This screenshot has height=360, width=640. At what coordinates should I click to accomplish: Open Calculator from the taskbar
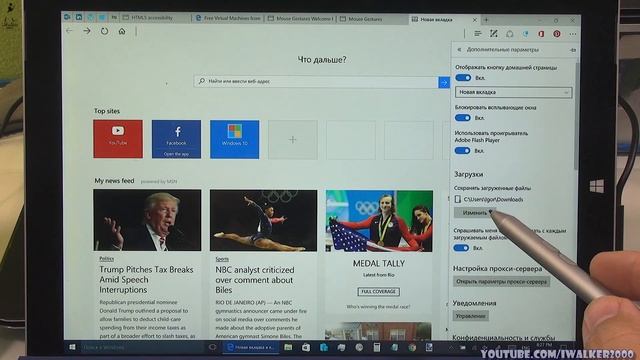coord(377,347)
